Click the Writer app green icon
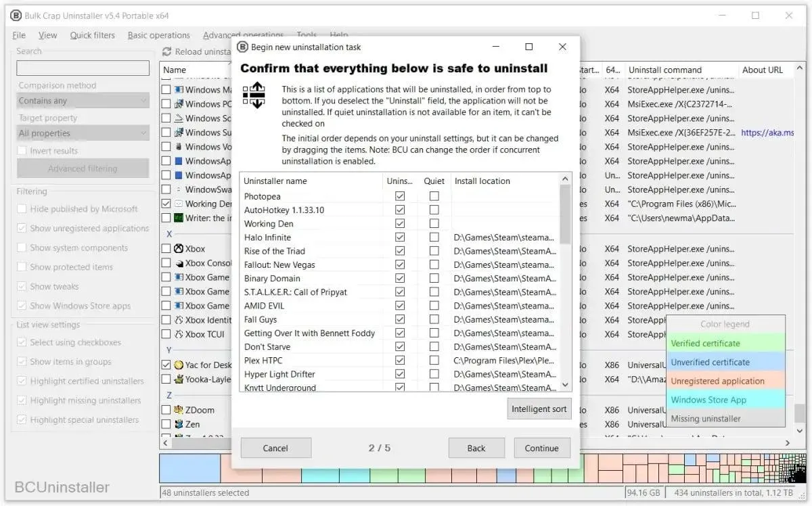812x506 pixels. (179, 218)
